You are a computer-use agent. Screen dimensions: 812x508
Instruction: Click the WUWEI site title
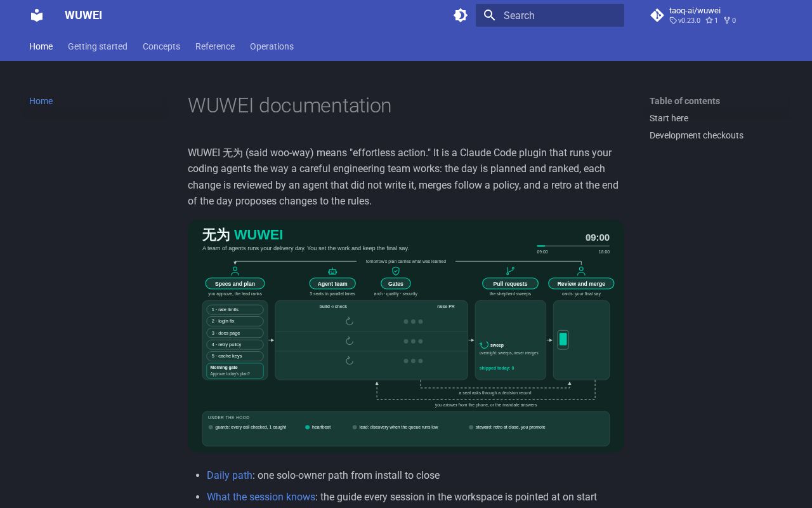(83, 15)
